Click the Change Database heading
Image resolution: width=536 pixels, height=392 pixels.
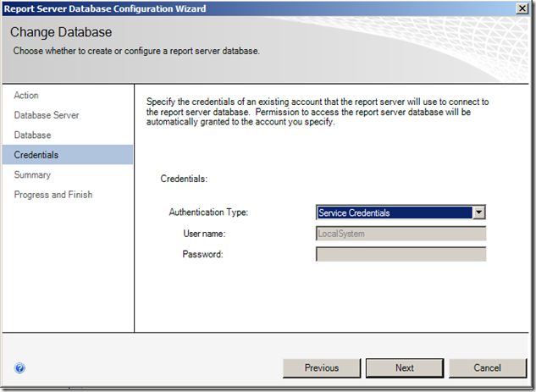(61, 32)
